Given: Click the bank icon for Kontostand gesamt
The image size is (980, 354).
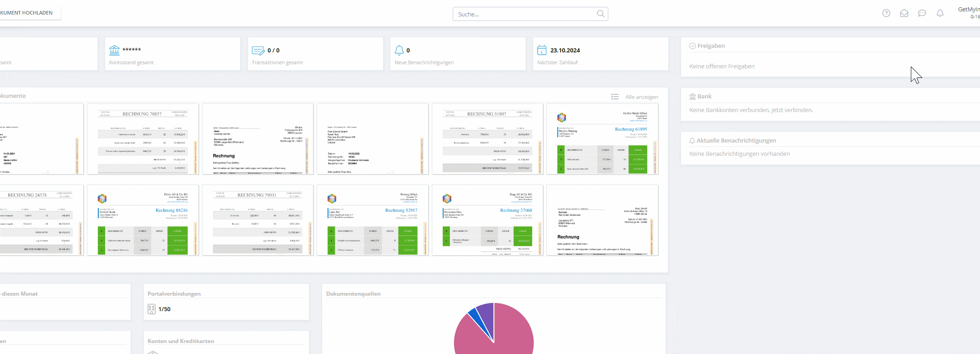Looking at the screenshot, I should (115, 50).
